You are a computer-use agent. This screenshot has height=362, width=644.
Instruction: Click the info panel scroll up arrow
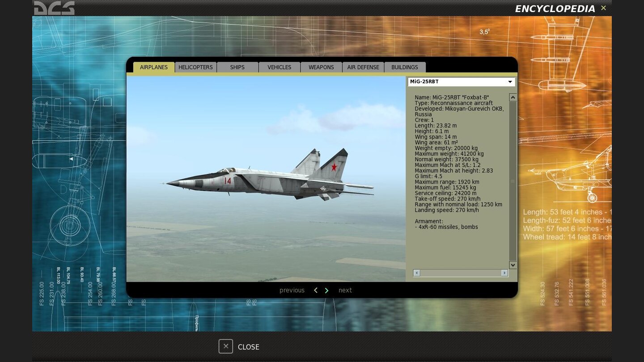(x=513, y=97)
